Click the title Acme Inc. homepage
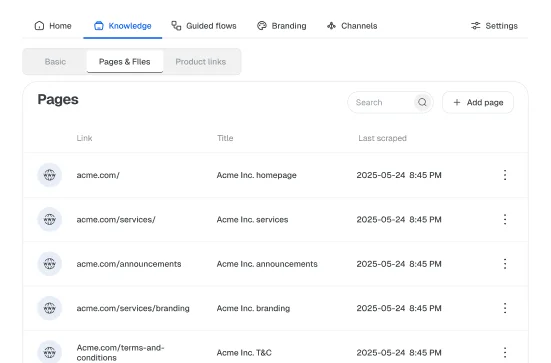 pos(257,175)
